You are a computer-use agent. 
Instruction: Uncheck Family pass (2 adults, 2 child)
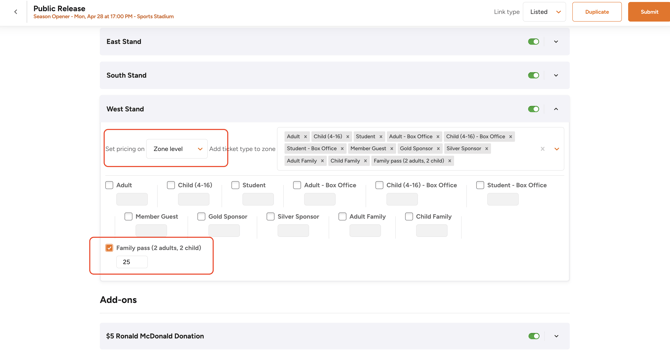[x=109, y=248]
